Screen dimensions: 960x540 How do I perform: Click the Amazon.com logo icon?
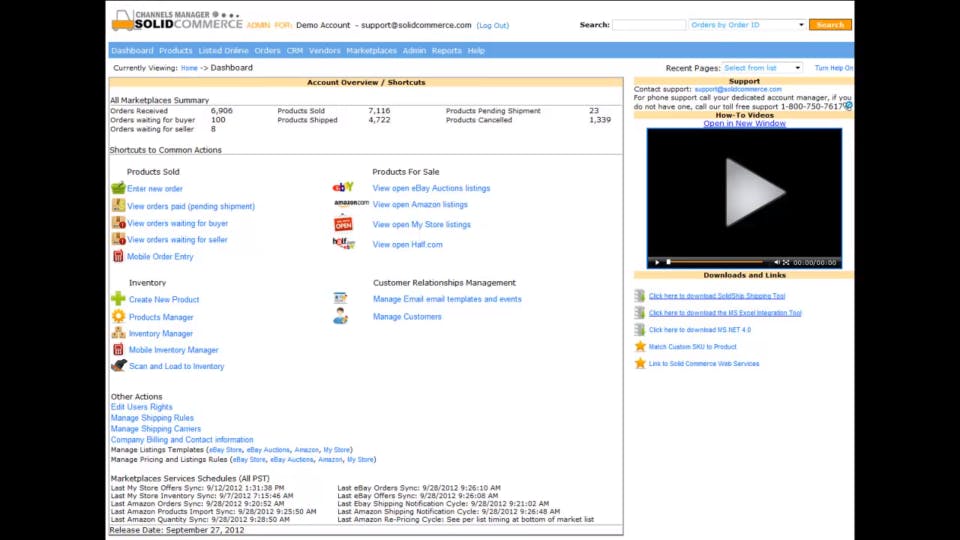click(351, 203)
